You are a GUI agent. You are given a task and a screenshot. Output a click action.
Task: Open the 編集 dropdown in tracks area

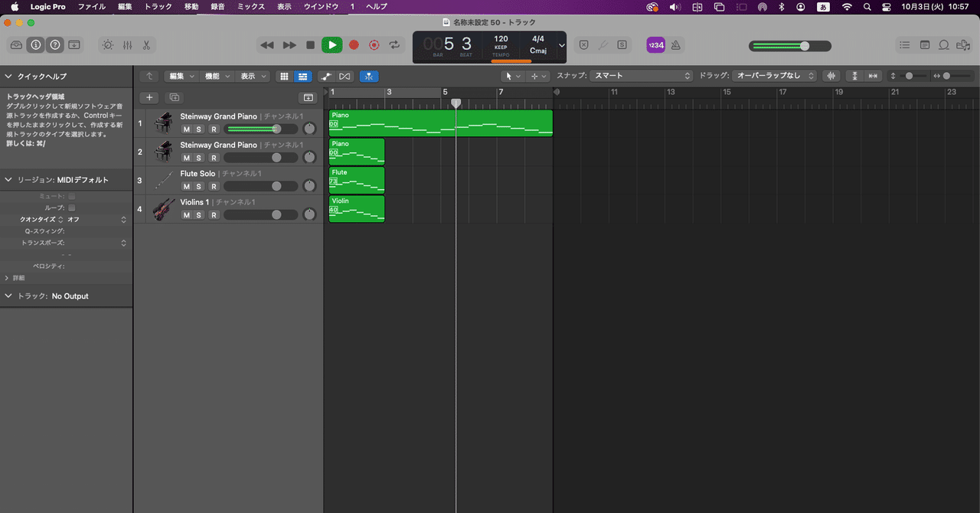pyautogui.click(x=182, y=76)
